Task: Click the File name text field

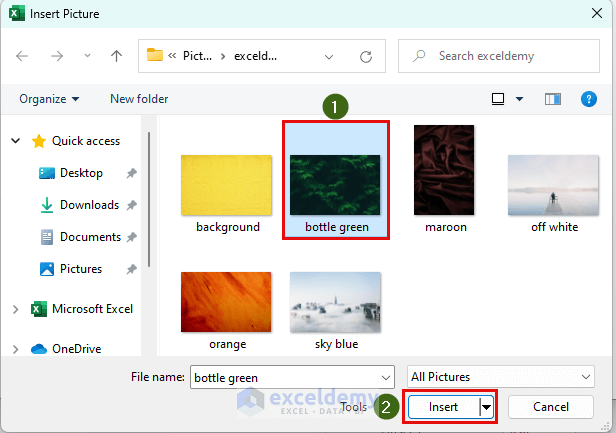Action: (x=286, y=377)
